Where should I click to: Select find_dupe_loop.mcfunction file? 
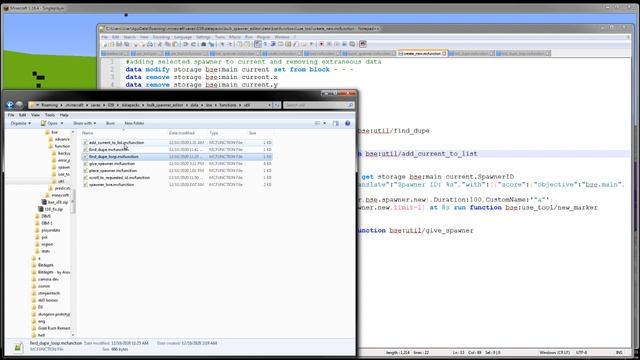(113, 156)
